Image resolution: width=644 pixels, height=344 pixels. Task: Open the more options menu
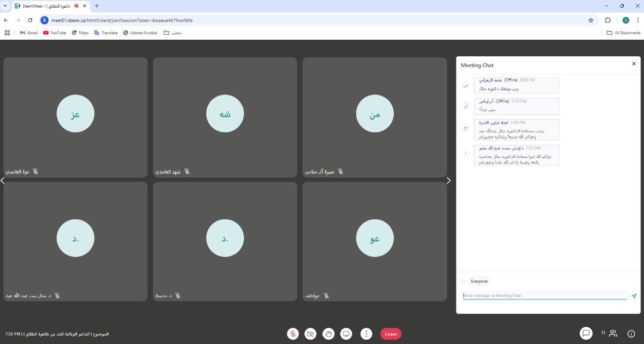click(366, 334)
